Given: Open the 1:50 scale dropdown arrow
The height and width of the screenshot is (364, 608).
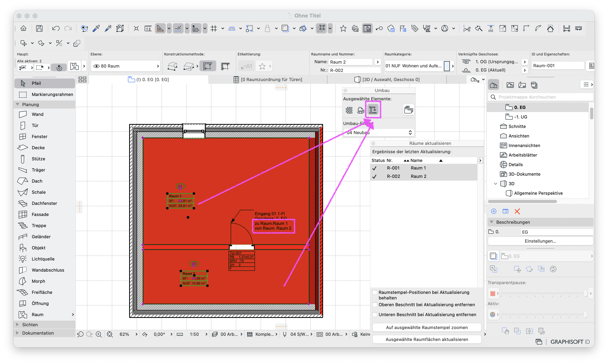Looking at the screenshot, I should 206,334.
